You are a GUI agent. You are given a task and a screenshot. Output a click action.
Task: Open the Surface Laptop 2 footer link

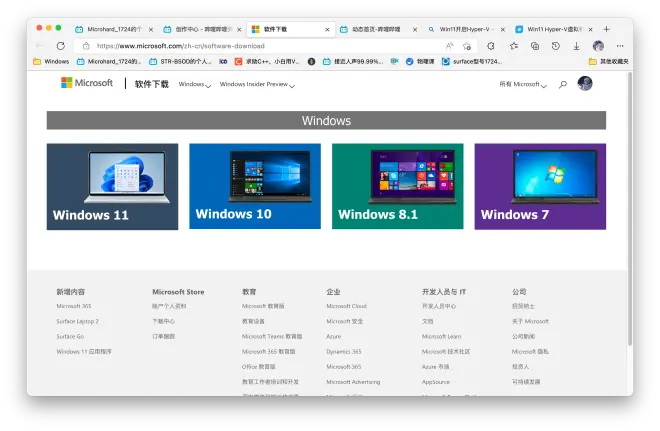point(77,321)
